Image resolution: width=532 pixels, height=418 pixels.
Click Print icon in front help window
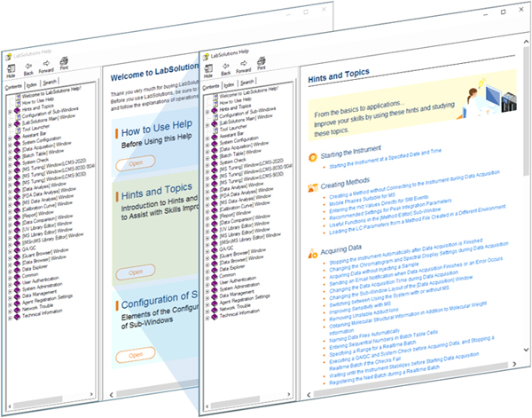(261, 61)
